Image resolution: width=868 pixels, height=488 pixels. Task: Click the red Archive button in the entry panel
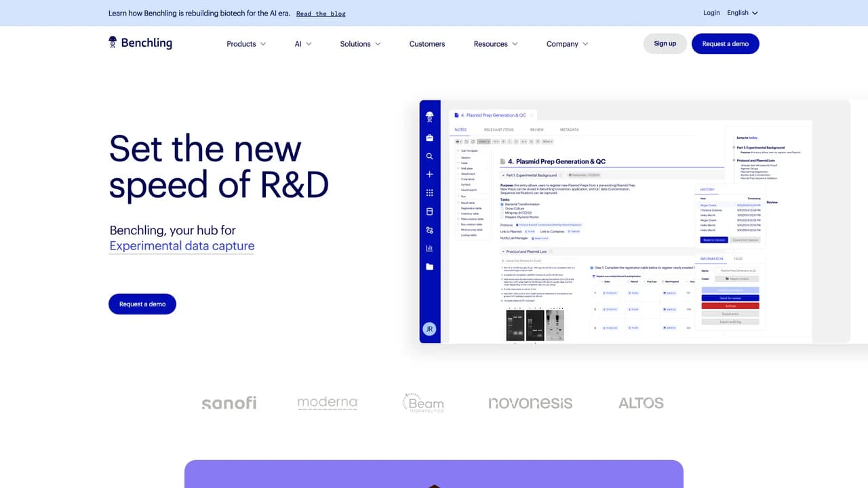click(730, 306)
